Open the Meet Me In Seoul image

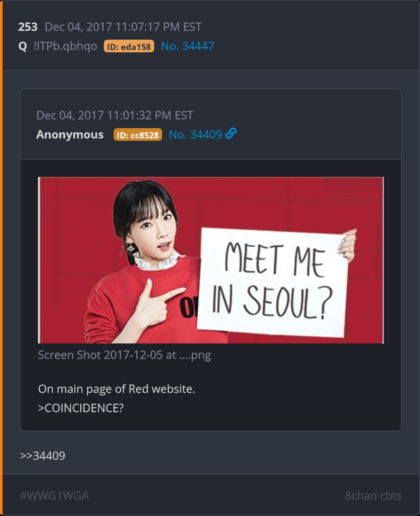211,260
